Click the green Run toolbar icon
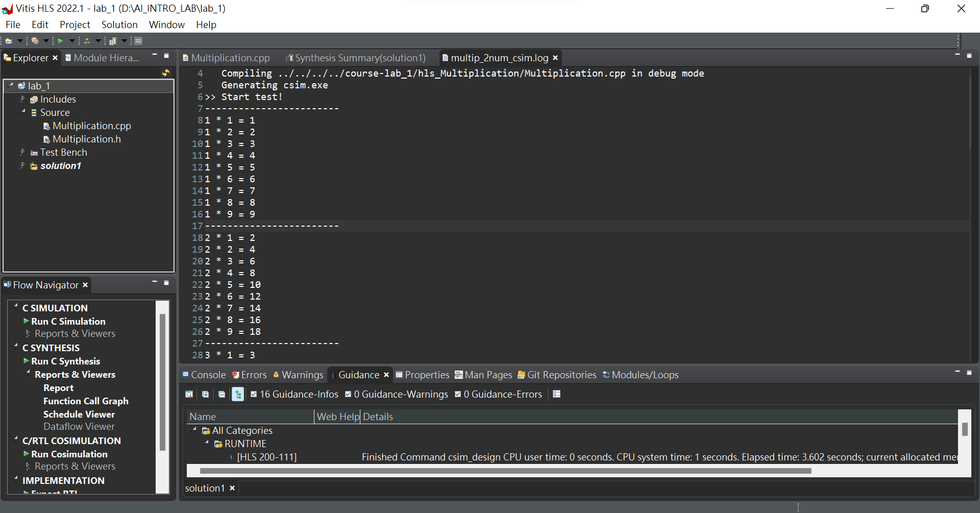980x513 pixels. [x=61, y=41]
